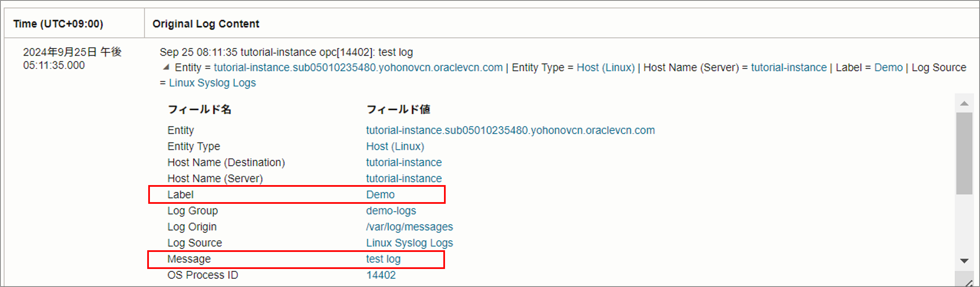The width and height of the screenshot is (980, 287).
Task: Open Linux Syslog Logs link in summary line
Action: click(x=212, y=83)
